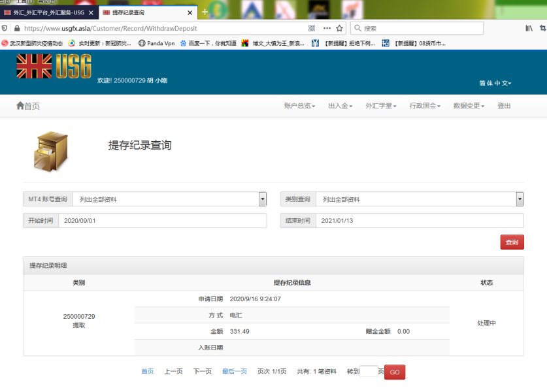Switch to the 外汇_外汇平台 browser tab
Viewport: 547px width, 392px height.
tap(49, 12)
